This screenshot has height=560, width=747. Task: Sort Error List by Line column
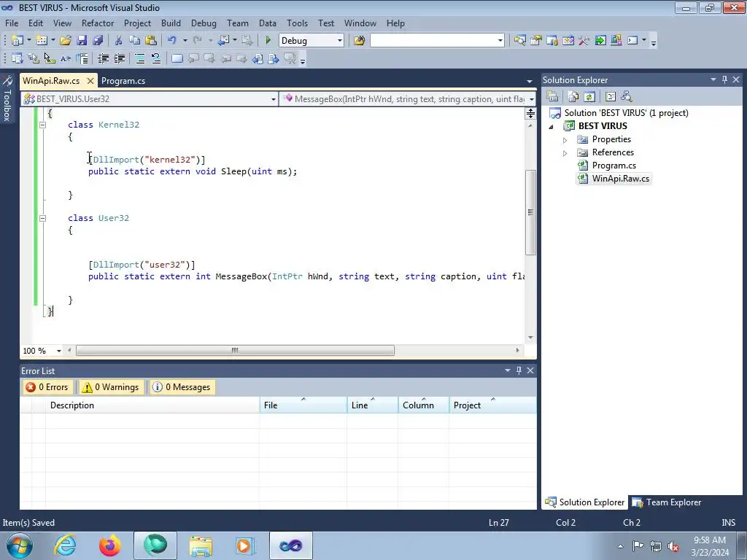[373, 405]
